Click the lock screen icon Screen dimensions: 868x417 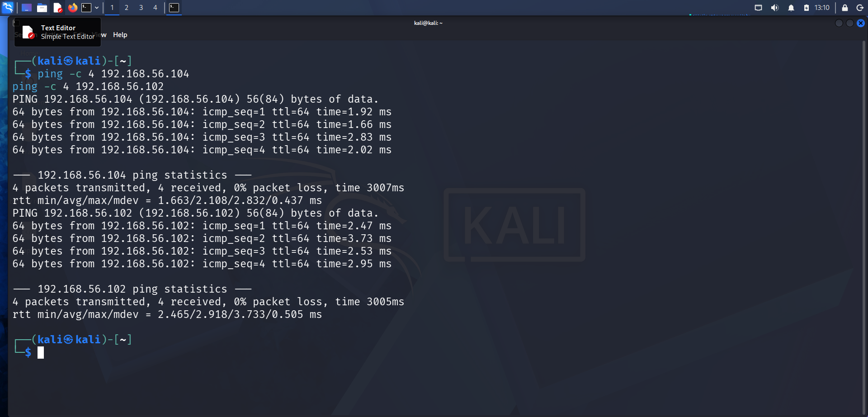click(x=844, y=8)
